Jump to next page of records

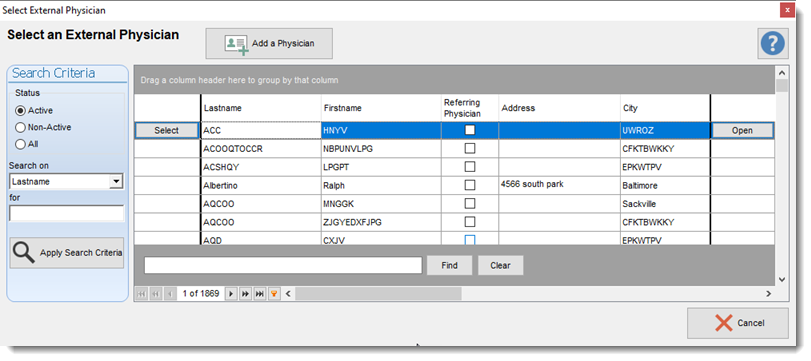click(x=246, y=294)
